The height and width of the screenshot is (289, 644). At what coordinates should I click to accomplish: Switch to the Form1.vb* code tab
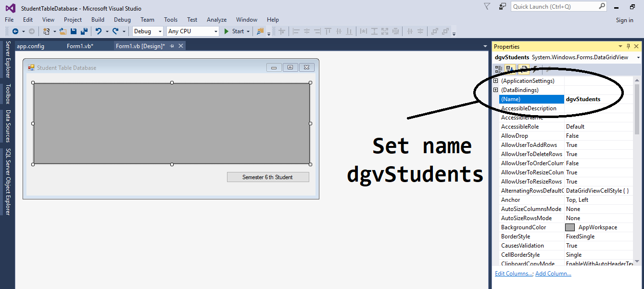click(80, 46)
